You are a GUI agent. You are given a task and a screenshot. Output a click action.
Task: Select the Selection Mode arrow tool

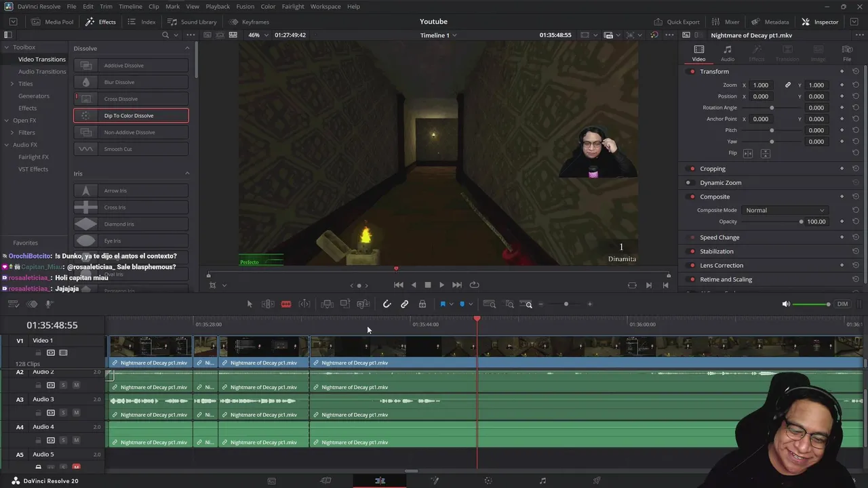[x=250, y=304]
